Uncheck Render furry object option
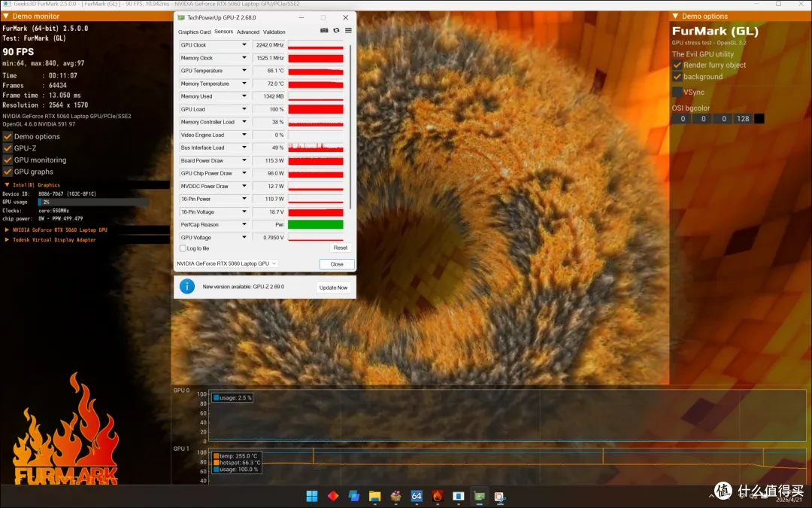The height and width of the screenshot is (508, 812). coord(677,65)
